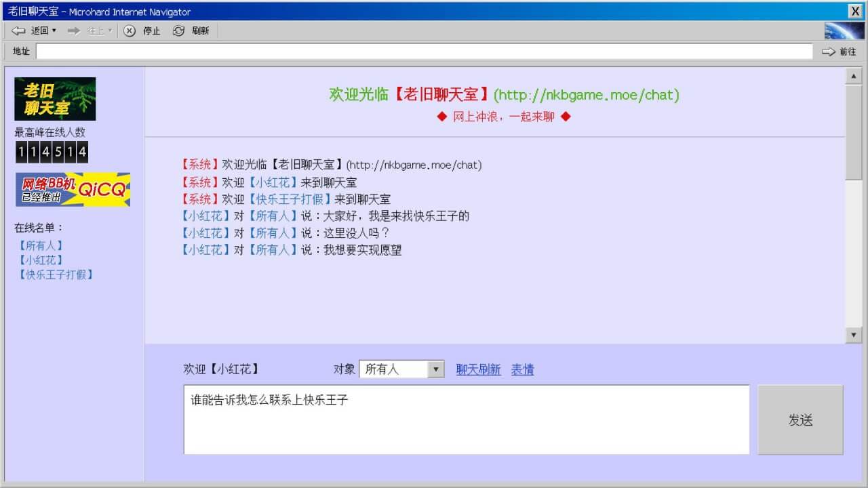Click the 聊天刷新 link
The height and width of the screenshot is (488, 868).
pyautogui.click(x=478, y=369)
